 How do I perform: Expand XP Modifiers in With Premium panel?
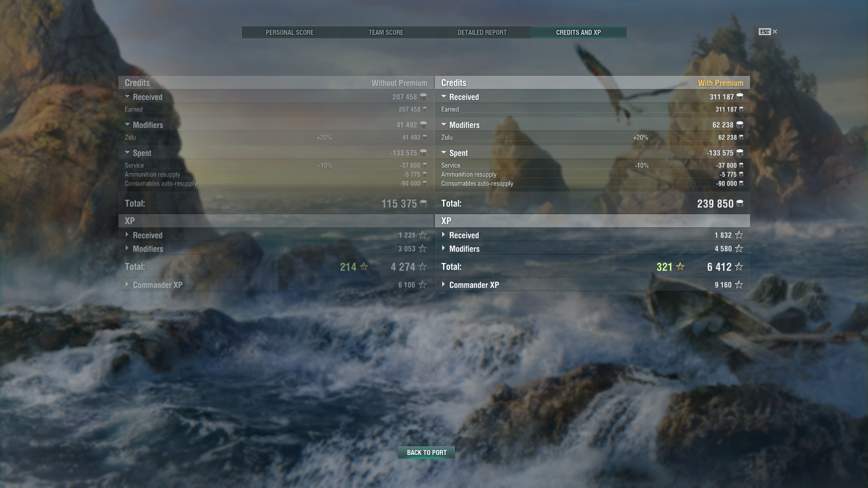(x=443, y=249)
